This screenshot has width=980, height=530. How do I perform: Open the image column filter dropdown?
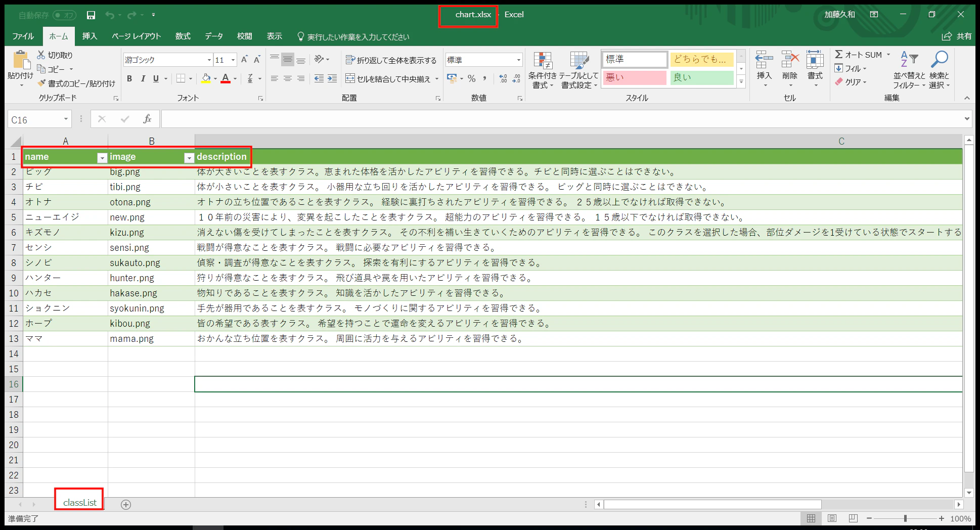[x=189, y=158]
